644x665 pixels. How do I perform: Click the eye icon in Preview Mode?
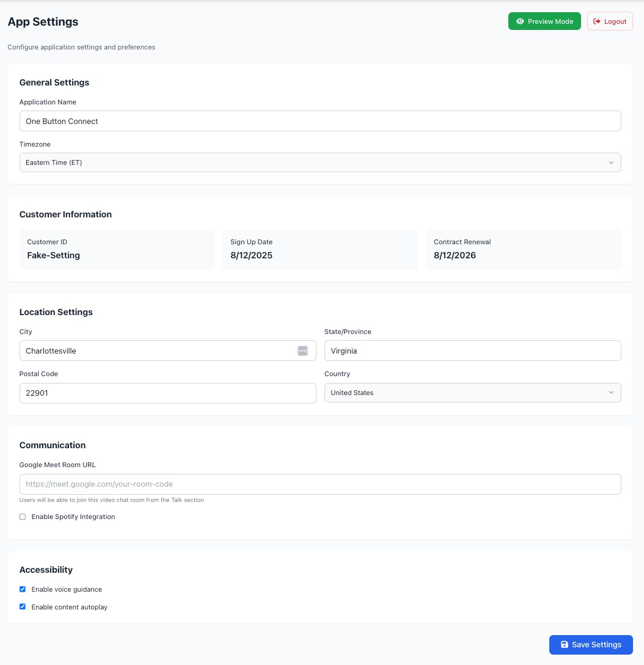[x=520, y=21]
